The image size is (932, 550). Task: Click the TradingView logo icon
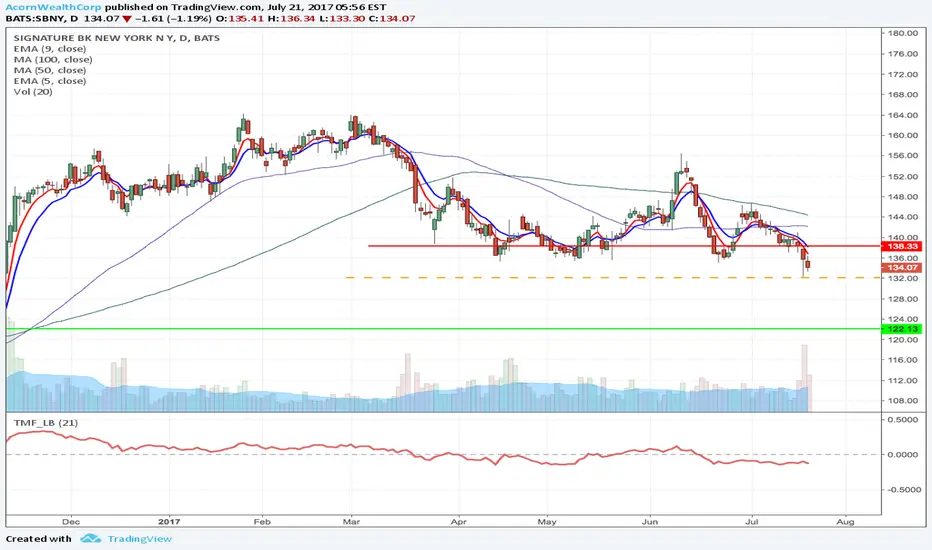tap(90, 539)
